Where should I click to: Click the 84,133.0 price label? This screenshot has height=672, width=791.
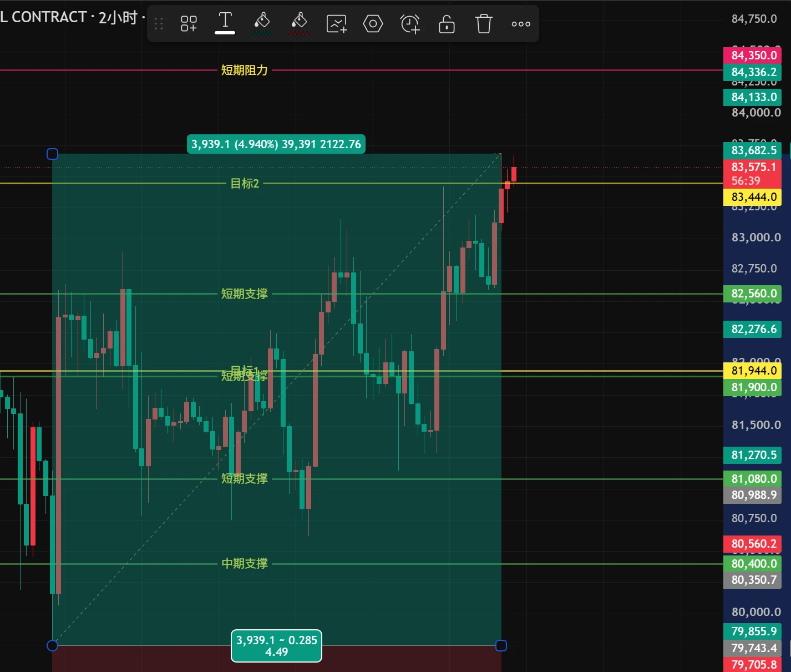[x=753, y=97]
